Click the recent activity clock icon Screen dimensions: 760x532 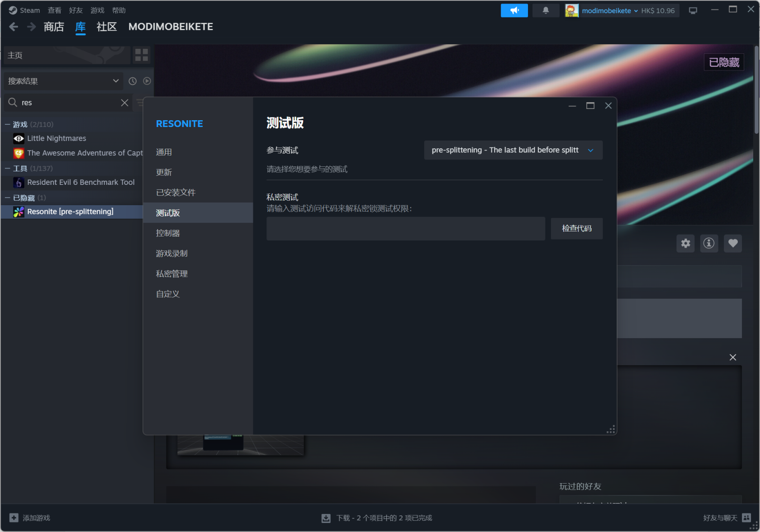point(133,81)
